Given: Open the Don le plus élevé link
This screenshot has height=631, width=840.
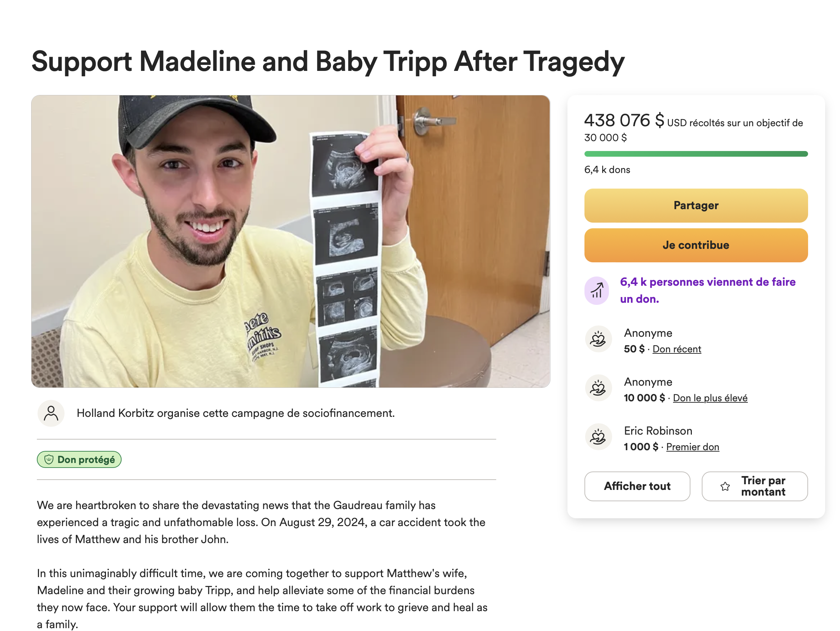Looking at the screenshot, I should point(710,398).
